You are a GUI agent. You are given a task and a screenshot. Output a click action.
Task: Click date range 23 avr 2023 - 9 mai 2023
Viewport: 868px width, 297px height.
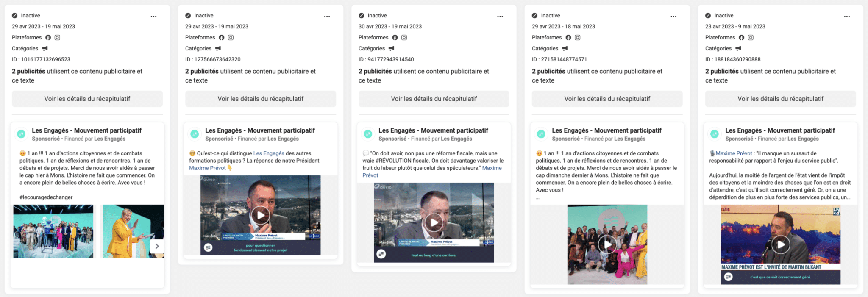(x=735, y=26)
